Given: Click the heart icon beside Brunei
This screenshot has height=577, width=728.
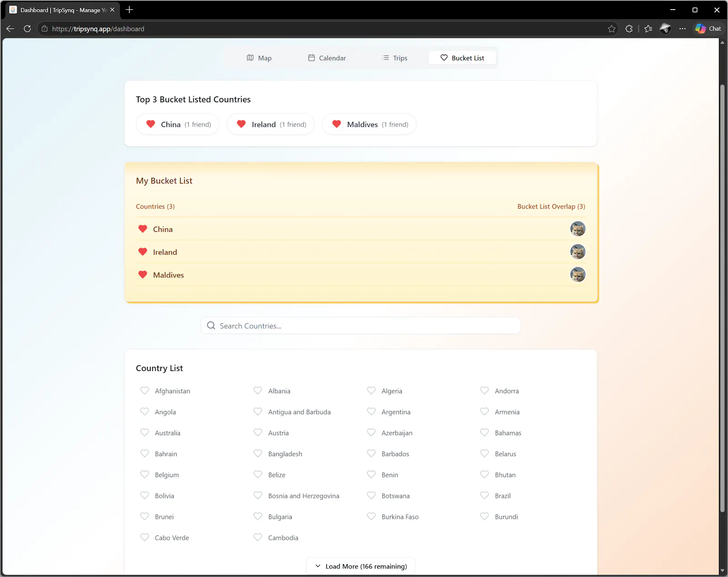Looking at the screenshot, I should (x=145, y=516).
